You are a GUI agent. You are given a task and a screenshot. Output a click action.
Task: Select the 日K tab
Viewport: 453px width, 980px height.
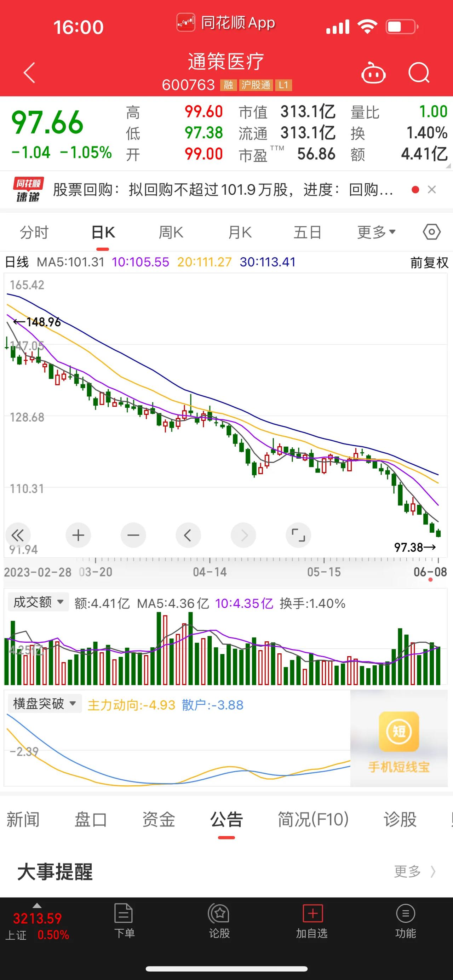coord(103,232)
